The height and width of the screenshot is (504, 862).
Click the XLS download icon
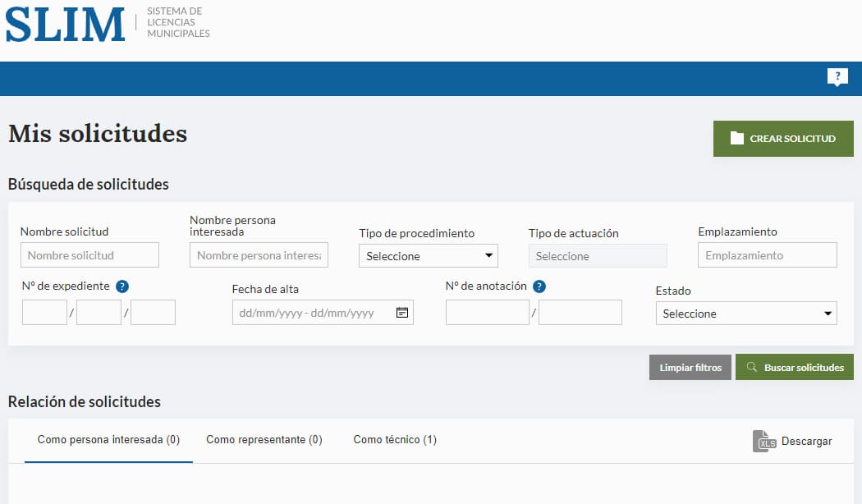(764, 442)
